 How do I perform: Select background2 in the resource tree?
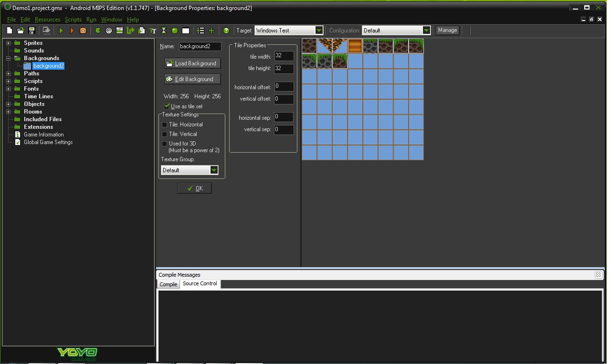click(48, 66)
